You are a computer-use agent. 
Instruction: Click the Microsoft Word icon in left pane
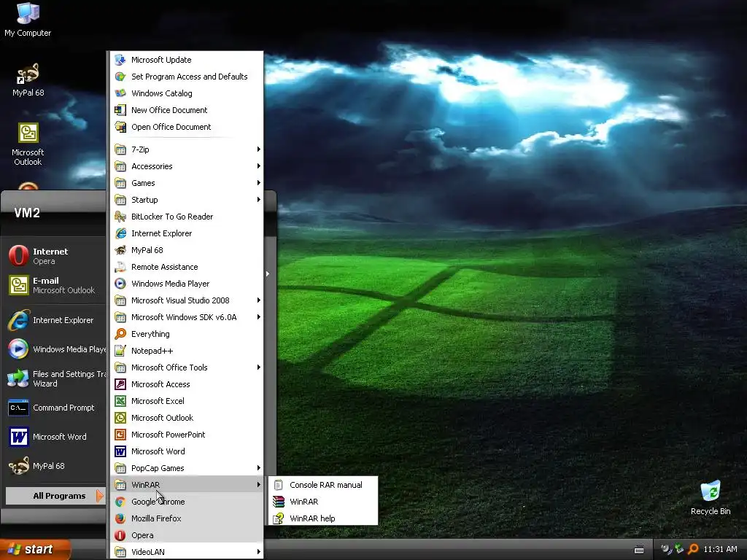(18, 437)
